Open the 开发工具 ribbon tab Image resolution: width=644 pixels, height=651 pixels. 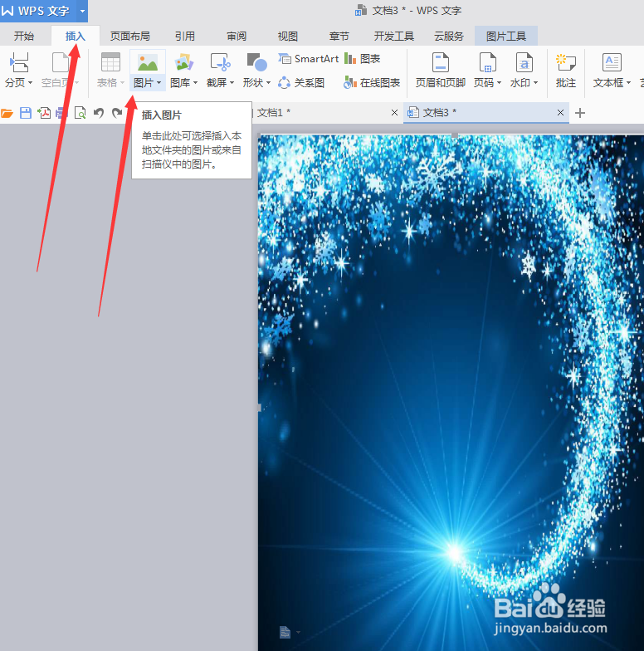click(393, 37)
